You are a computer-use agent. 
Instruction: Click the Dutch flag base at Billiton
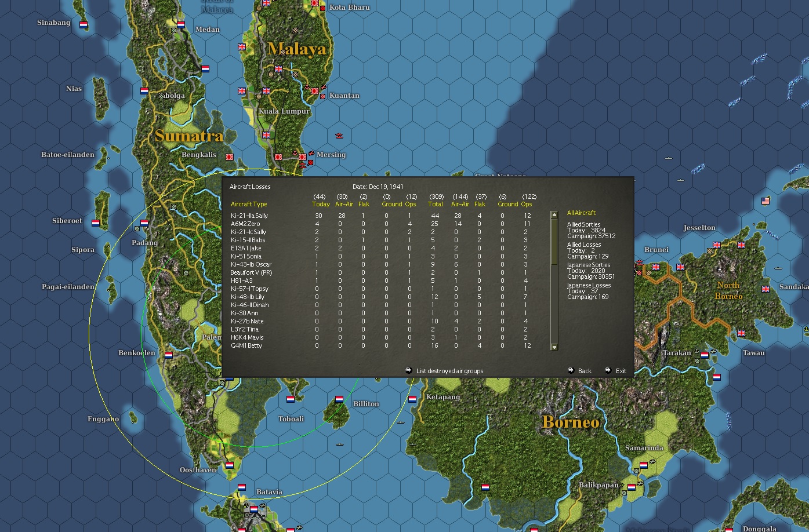point(339,399)
